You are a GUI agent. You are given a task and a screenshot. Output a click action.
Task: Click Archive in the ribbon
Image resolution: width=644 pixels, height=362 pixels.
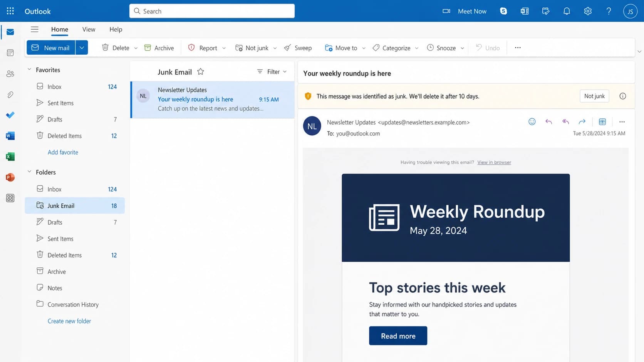(159, 48)
